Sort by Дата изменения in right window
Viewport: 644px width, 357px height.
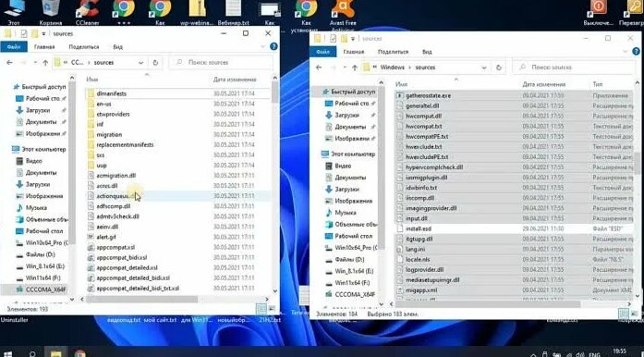tap(544, 84)
